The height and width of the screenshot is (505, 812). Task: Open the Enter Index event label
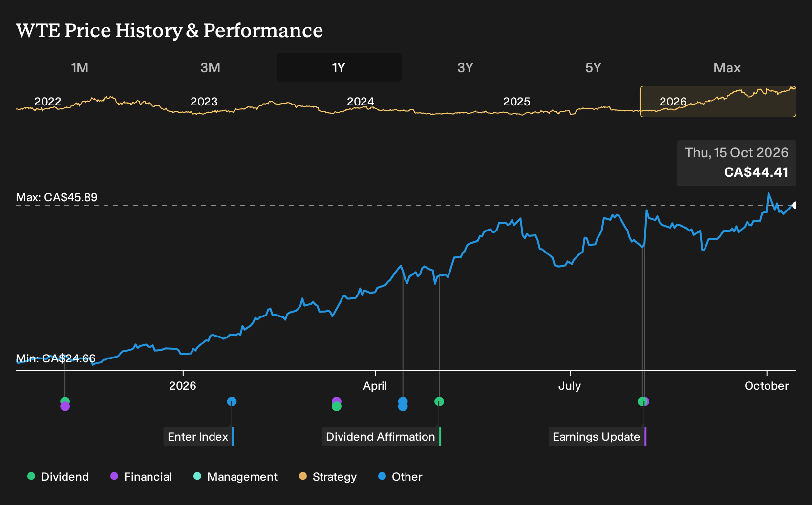coord(198,437)
